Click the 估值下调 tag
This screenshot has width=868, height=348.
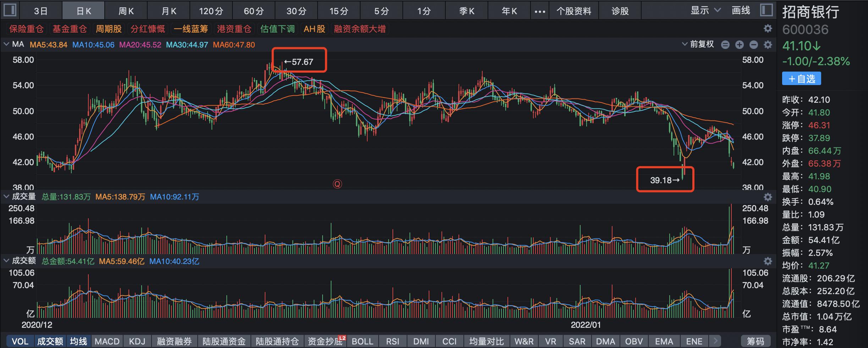tap(278, 29)
